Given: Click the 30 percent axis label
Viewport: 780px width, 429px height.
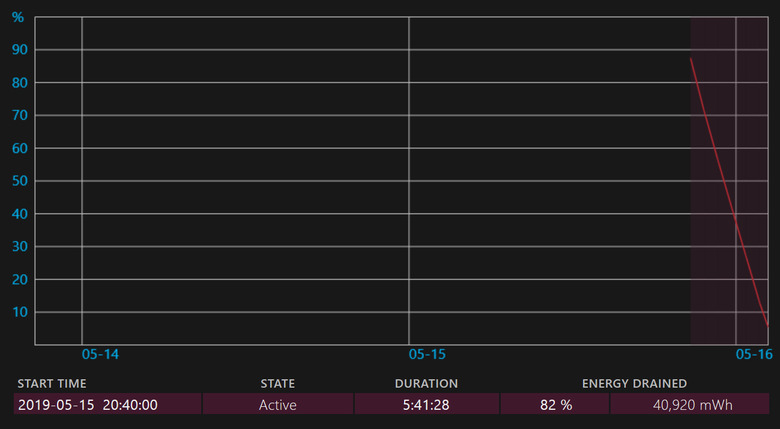Looking at the screenshot, I should (20, 247).
